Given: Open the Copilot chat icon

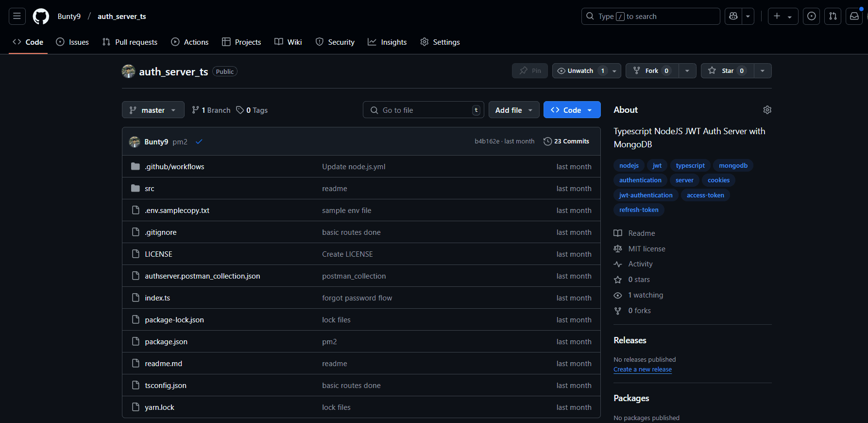Looking at the screenshot, I should tap(733, 17).
